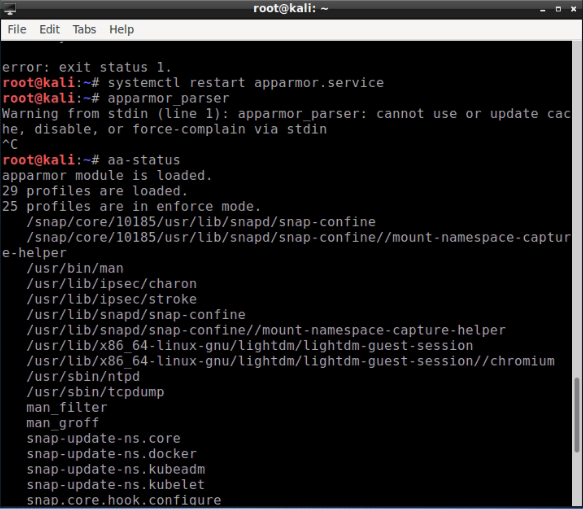Click the 'man_filter' profile line

pyautogui.click(x=67, y=407)
